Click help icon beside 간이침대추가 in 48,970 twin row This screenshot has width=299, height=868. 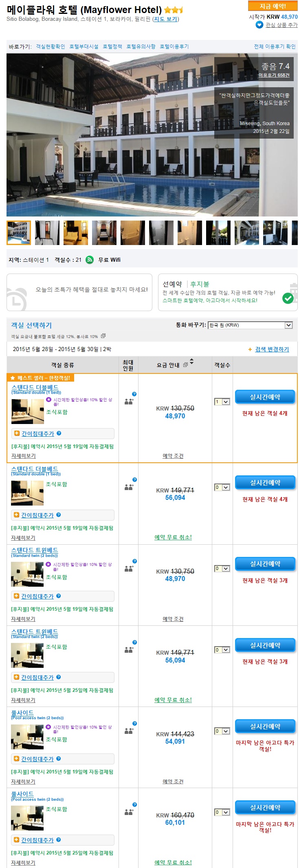pyautogui.click(x=59, y=596)
